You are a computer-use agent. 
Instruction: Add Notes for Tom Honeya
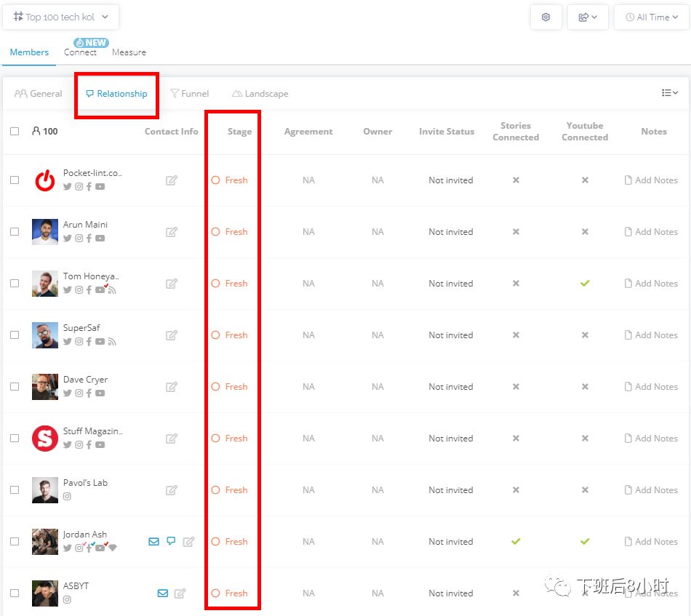pyautogui.click(x=651, y=284)
